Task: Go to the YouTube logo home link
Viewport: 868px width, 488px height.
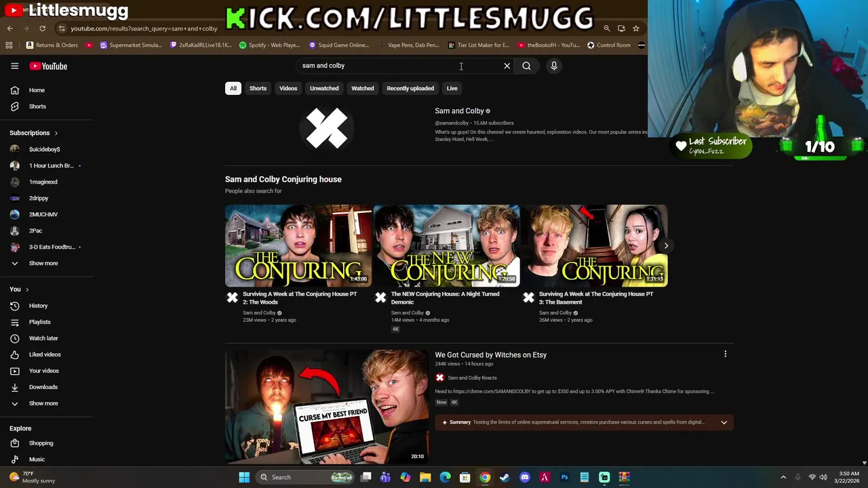Action: (x=48, y=66)
